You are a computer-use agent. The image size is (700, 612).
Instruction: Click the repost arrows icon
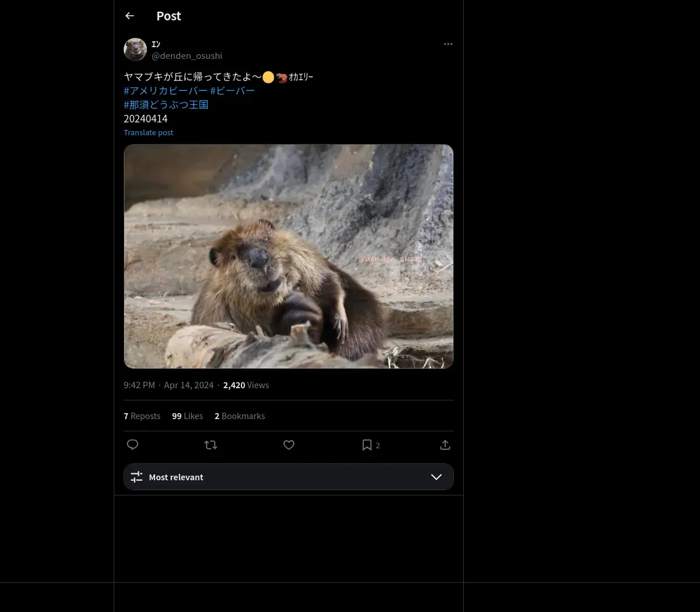click(211, 445)
